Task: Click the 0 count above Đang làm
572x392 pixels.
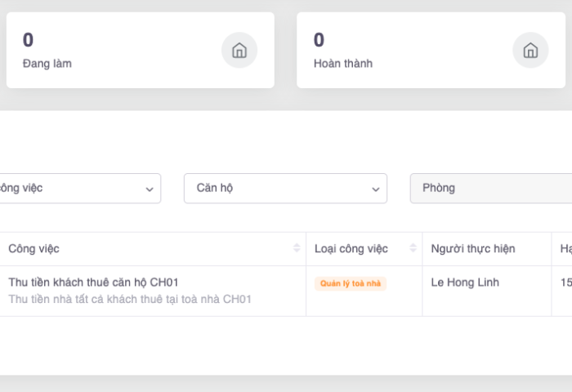Action: tap(29, 40)
